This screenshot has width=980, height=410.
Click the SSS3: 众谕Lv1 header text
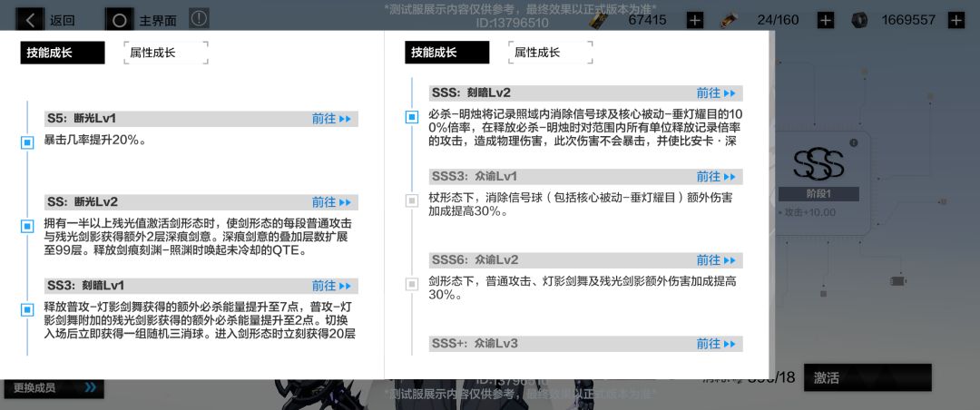click(475, 176)
